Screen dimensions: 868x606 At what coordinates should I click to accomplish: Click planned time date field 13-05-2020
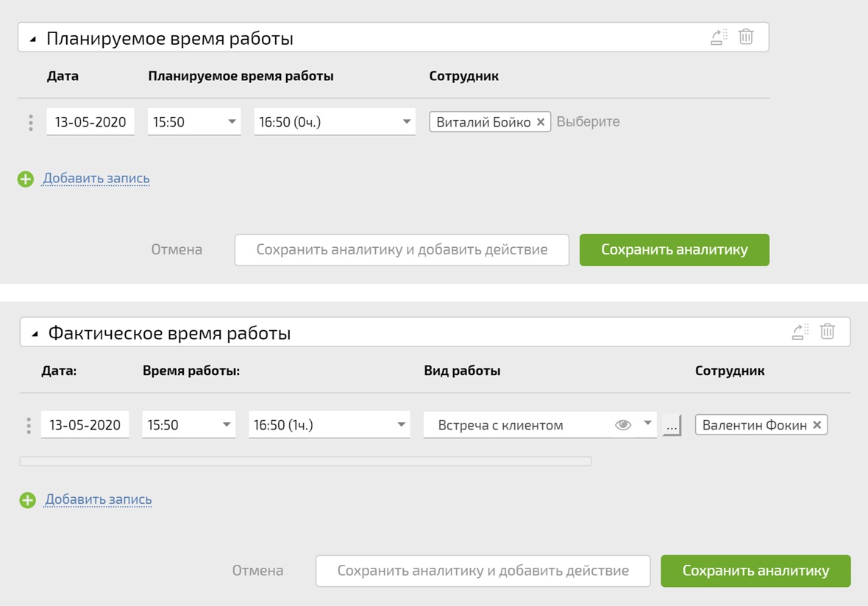(x=90, y=122)
